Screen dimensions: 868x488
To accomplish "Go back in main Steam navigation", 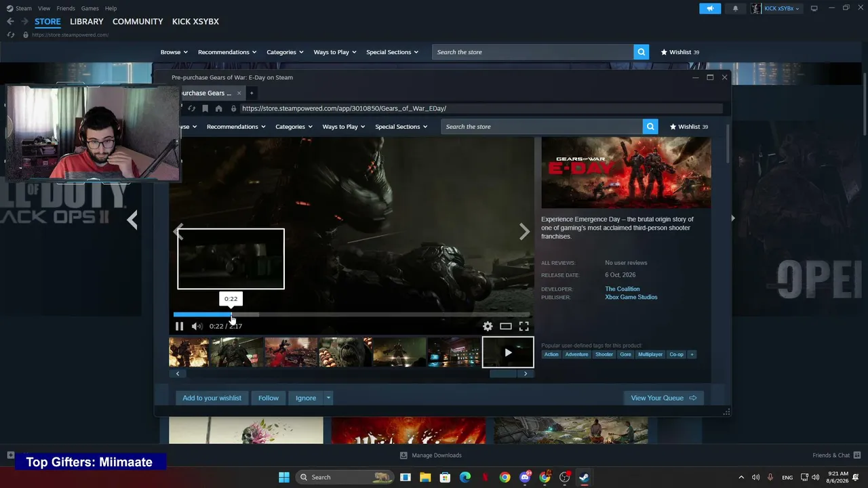I will [x=10, y=22].
